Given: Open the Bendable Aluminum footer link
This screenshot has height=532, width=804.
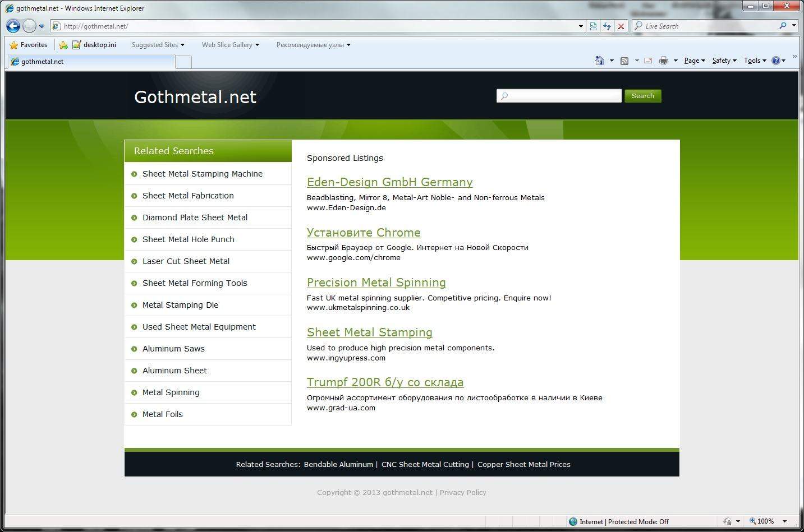Looking at the screenshot, I should pos(338,465).
